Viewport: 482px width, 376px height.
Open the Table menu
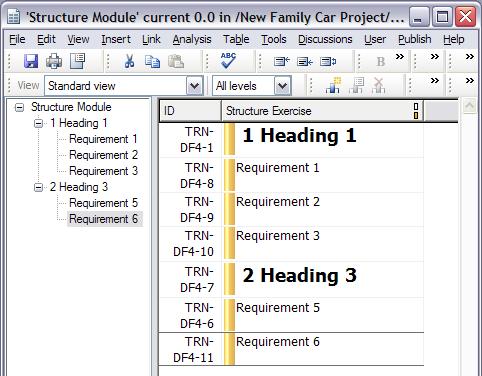tap(236, 39)
